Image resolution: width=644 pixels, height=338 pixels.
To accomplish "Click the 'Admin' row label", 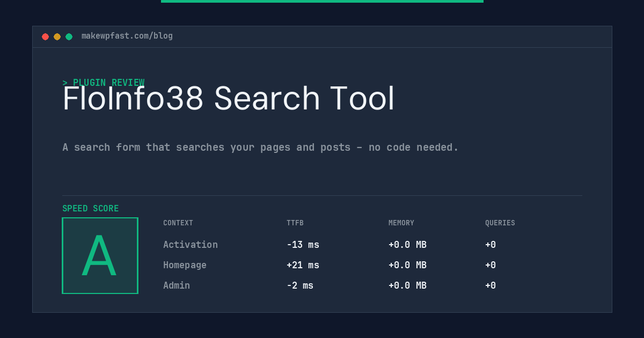I will (177, 285).
